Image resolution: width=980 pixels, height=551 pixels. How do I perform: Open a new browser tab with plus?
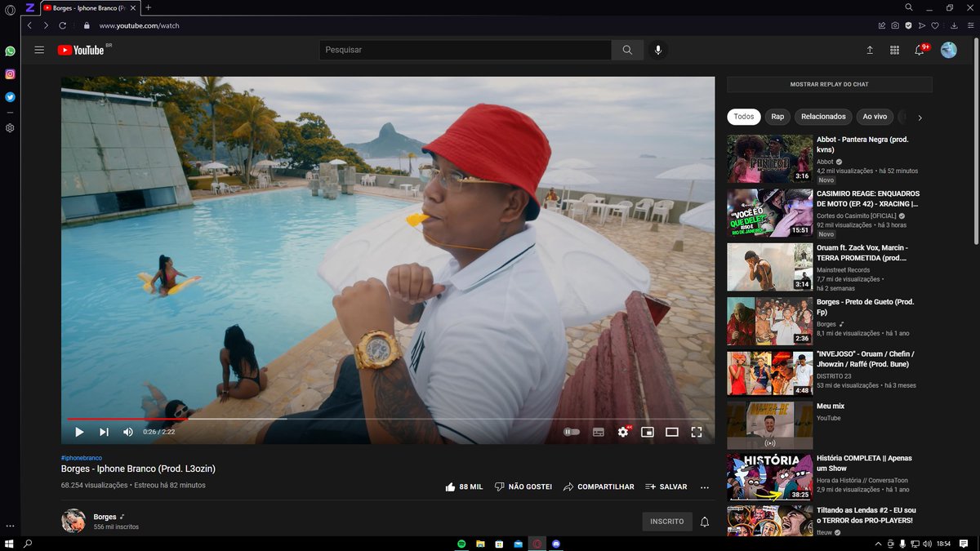pos(148,7)
